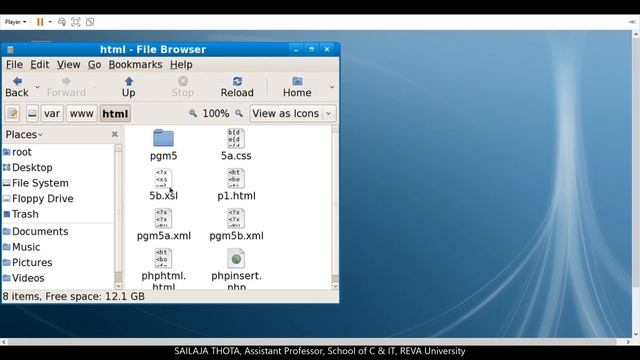Enter VMware full screen mode
The height and width of the screenshot is (360, 640).
pyautogui.click(x=76, y=22)
